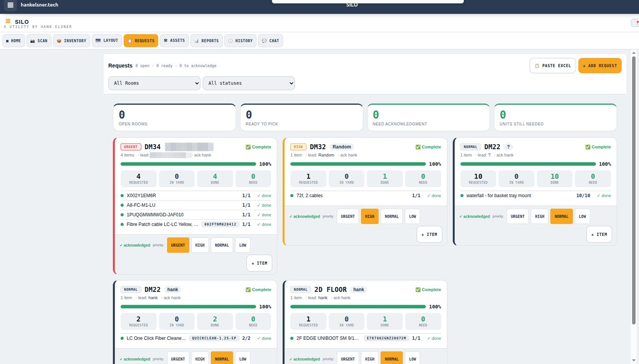Set DM22 '?' card priority to High

point(539,216)
